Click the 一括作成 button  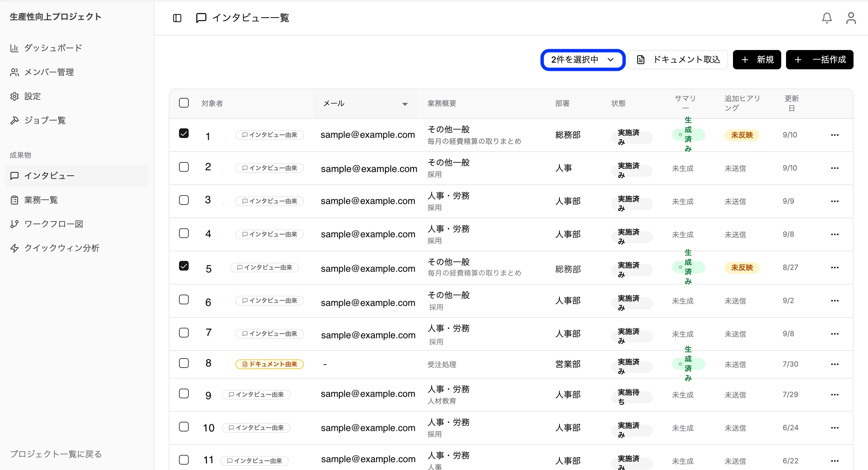pos(819,60)
